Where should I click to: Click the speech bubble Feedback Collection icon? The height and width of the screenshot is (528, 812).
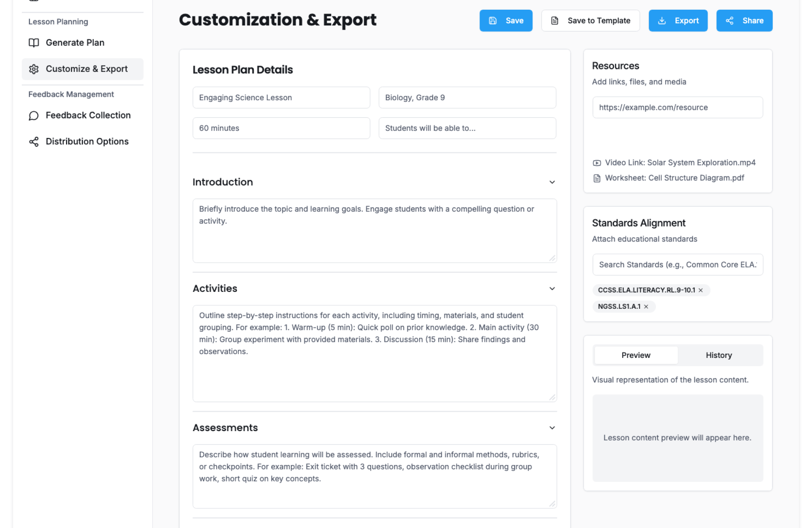click(34, 115)
